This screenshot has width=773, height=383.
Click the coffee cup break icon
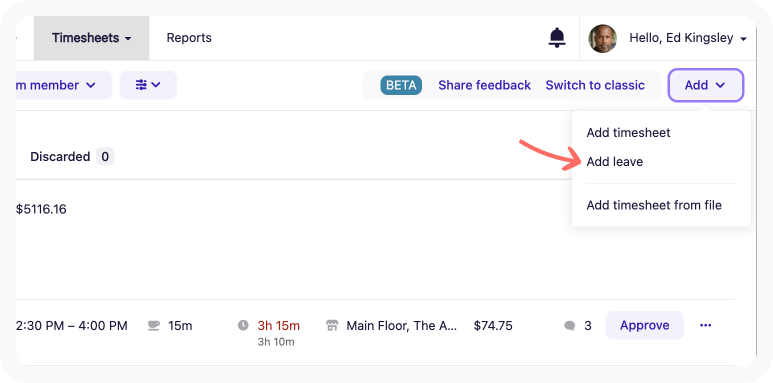click(154, 325)
